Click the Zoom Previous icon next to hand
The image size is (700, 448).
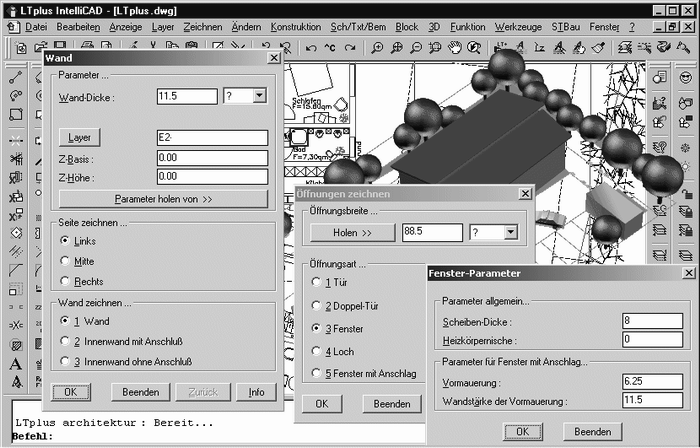pos(474,47)
